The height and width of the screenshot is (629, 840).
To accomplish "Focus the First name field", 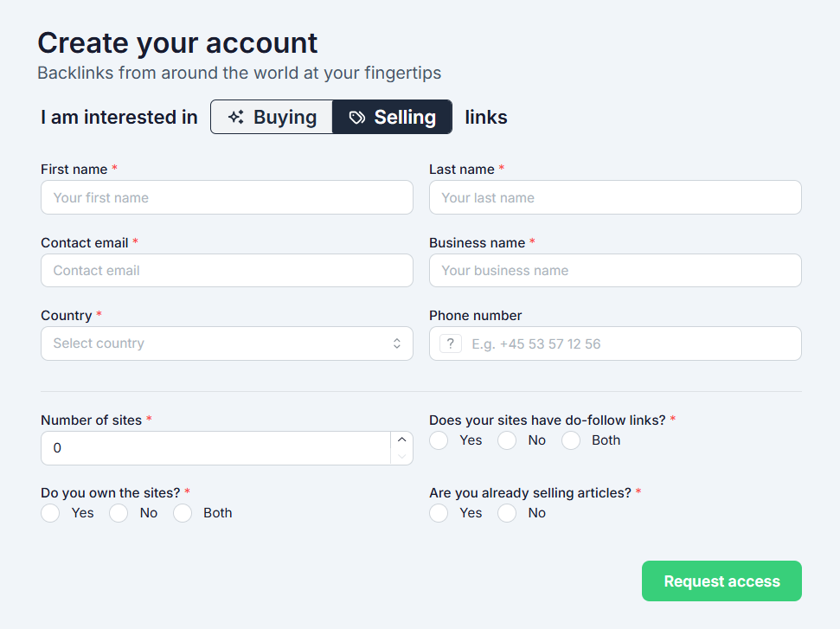I will [227, 197].
